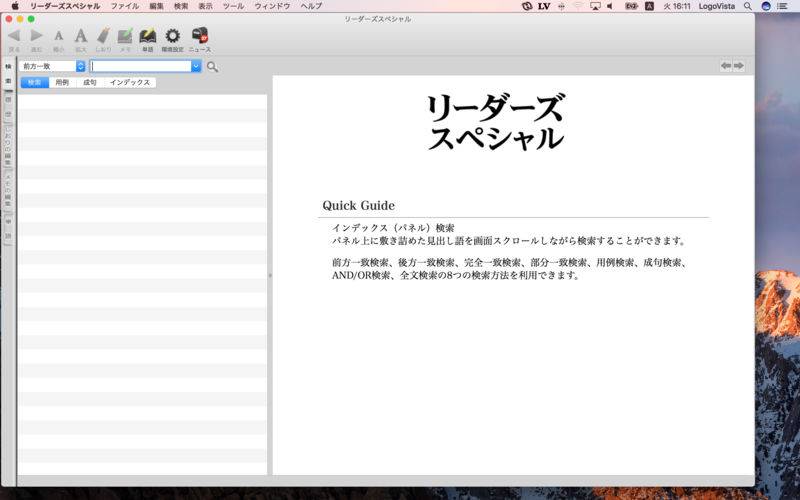The height and width of the screenshot is (500, 800).
Task: Expand the search history dropdown arrow
Action: [196, 66]
